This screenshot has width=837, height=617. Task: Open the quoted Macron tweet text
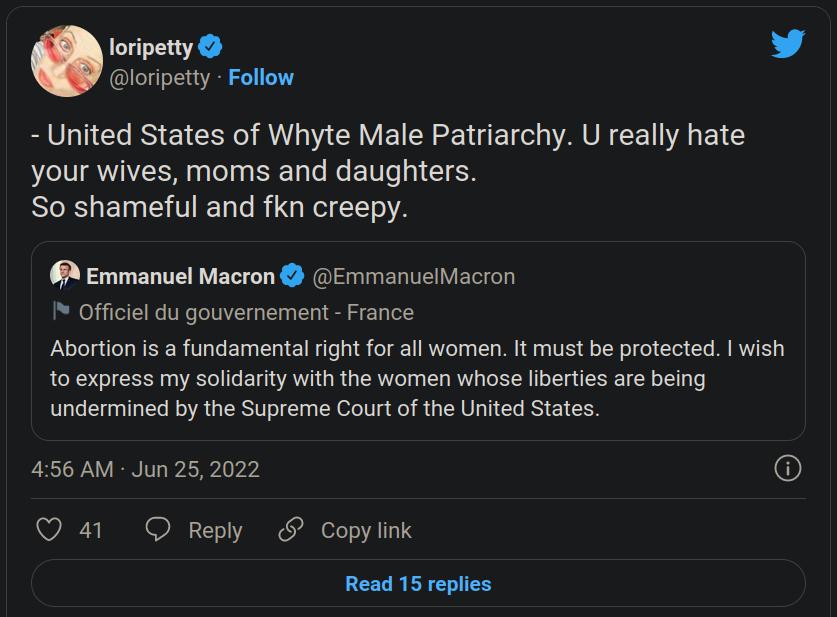click(x=417, y=378)
